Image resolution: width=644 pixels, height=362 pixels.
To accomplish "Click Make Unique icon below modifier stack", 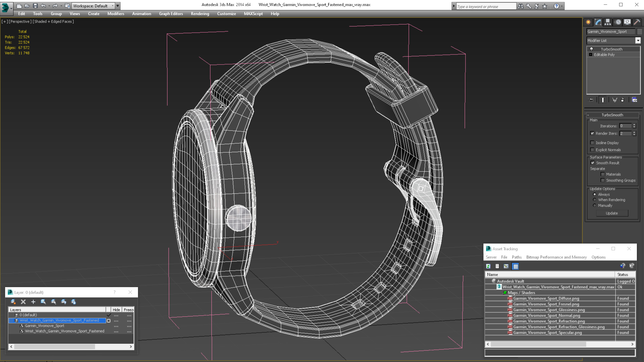I will (x=614, y=100).
